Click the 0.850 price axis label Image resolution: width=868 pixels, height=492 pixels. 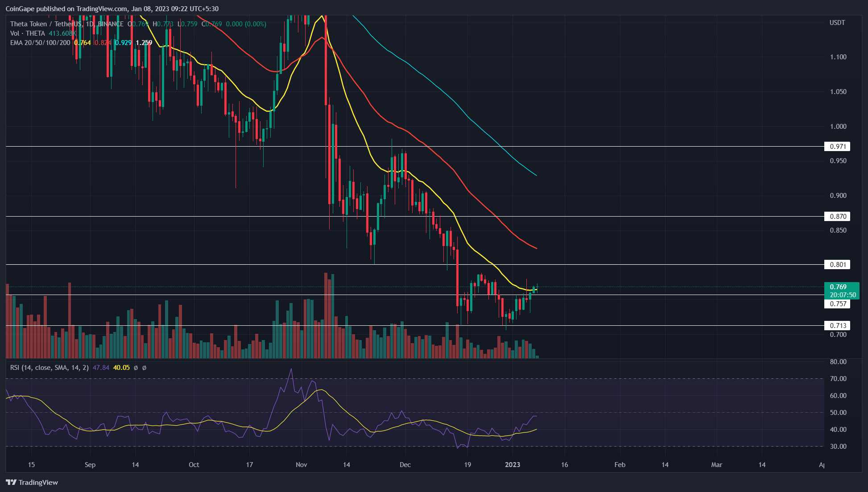pos(838,230)
